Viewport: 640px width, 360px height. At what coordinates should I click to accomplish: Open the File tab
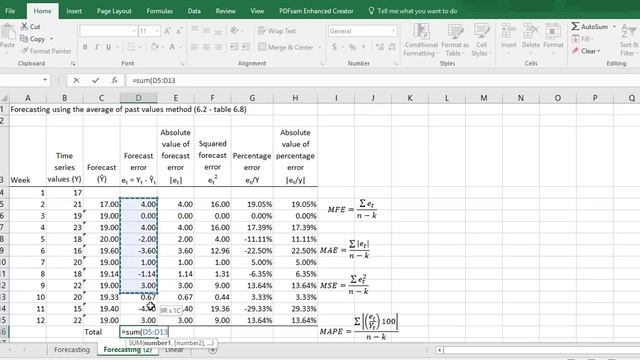10,11
